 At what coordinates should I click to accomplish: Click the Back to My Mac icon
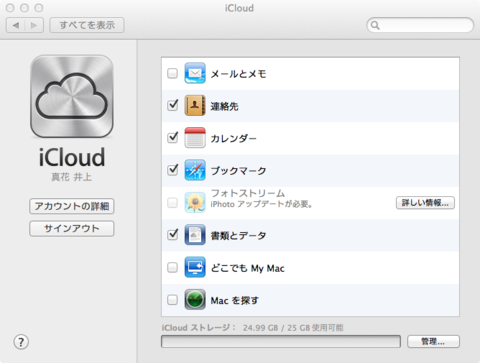click(195, 267)
